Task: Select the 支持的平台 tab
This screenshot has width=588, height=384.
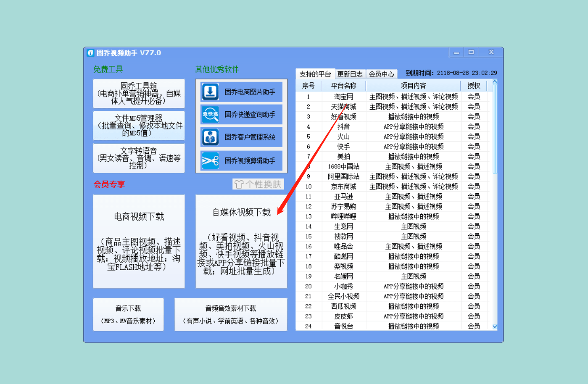Action: (315, 74)
